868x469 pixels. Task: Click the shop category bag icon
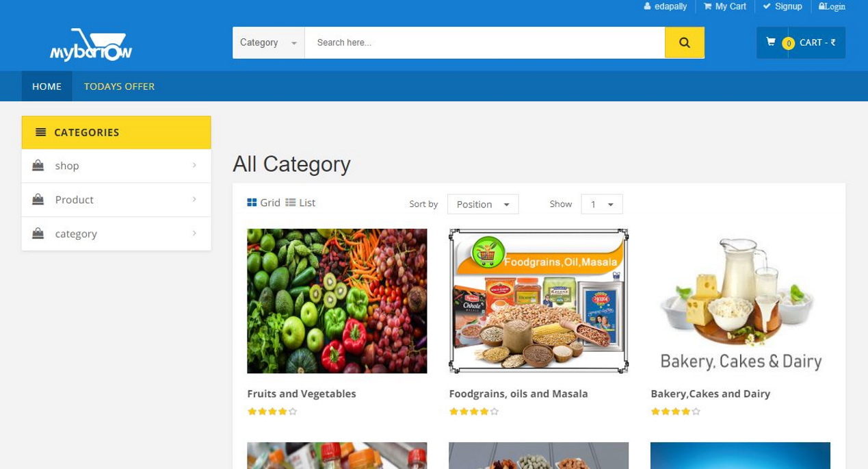coord(38,166)
